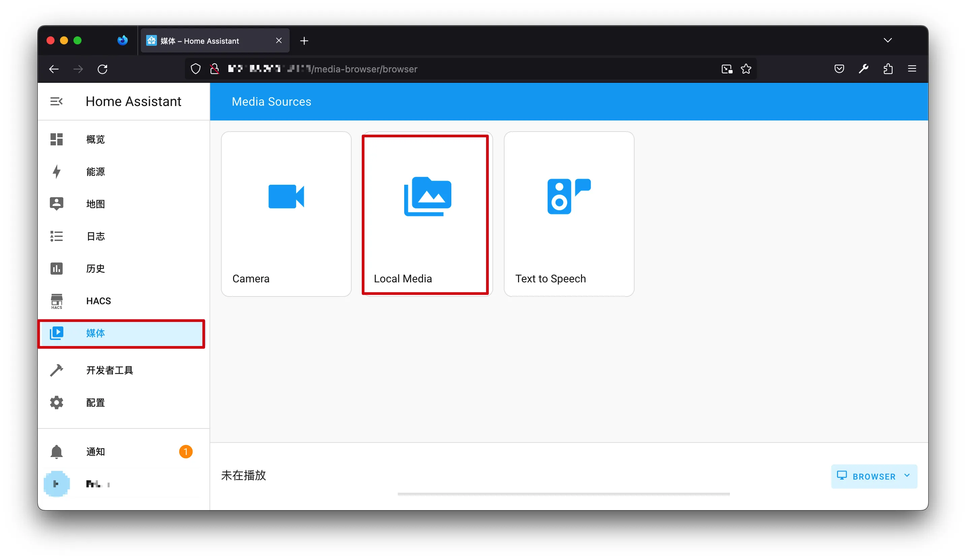Click the picture-in-picture icon in address bar

pos(727,69)
